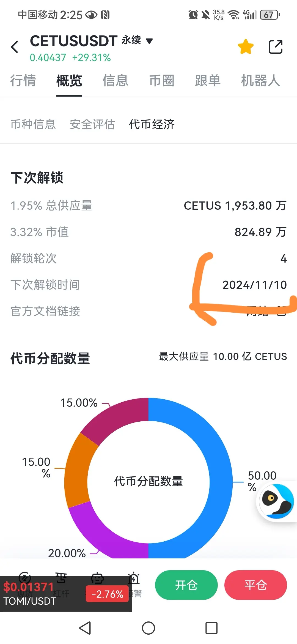Open the 跟单 tab
297x644 pixels.
point(208,81)
